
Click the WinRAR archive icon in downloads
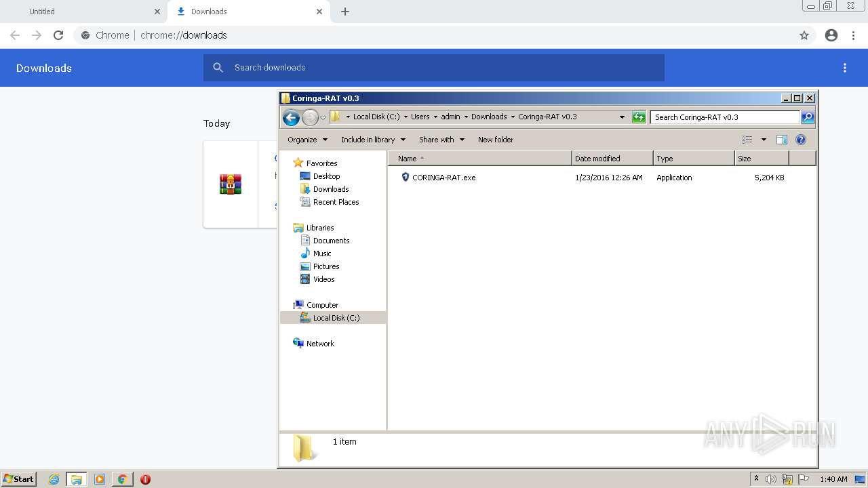pyautogui.click(x=231, y=184)
